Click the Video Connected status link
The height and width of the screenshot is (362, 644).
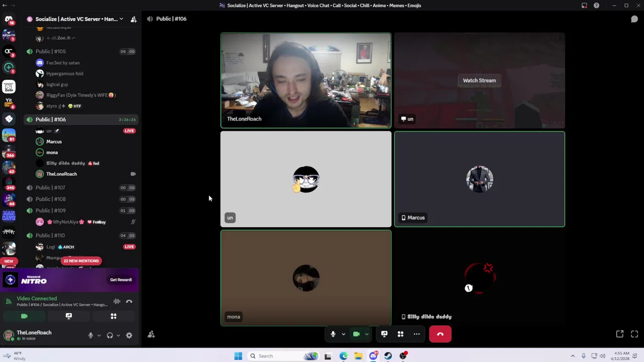(37, 299)
